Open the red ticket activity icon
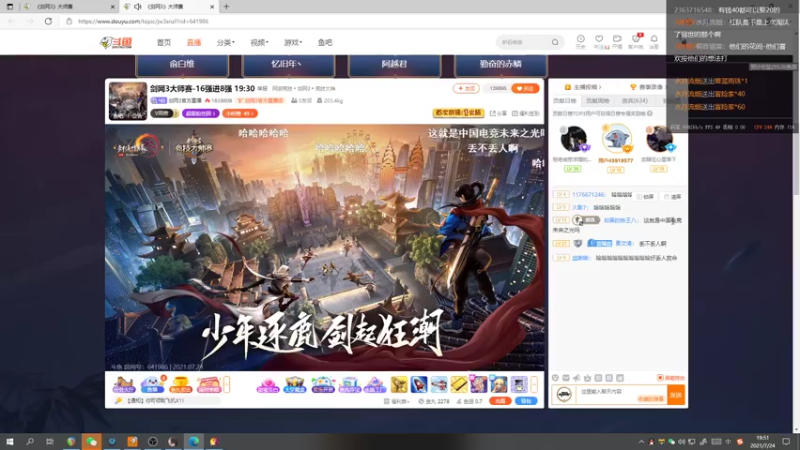 (x=208, y=385)
